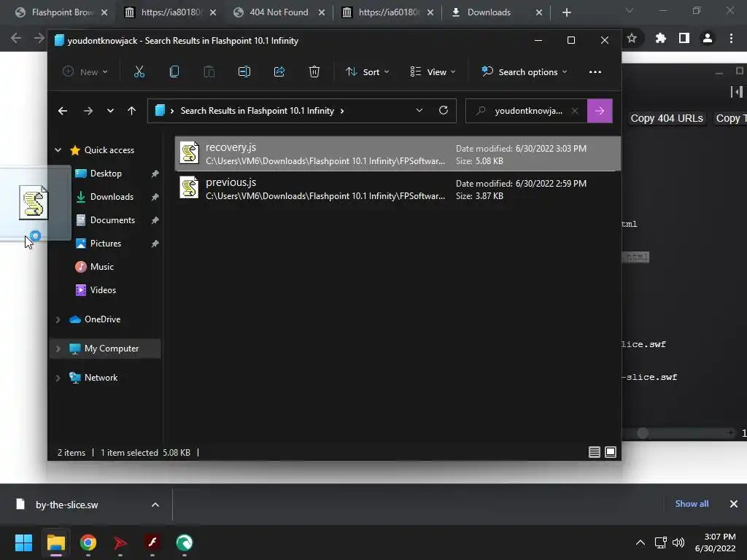747x560 pixels.
Task: Switch to the https://ia6018 Chrome tab
Action: point(388,12)
